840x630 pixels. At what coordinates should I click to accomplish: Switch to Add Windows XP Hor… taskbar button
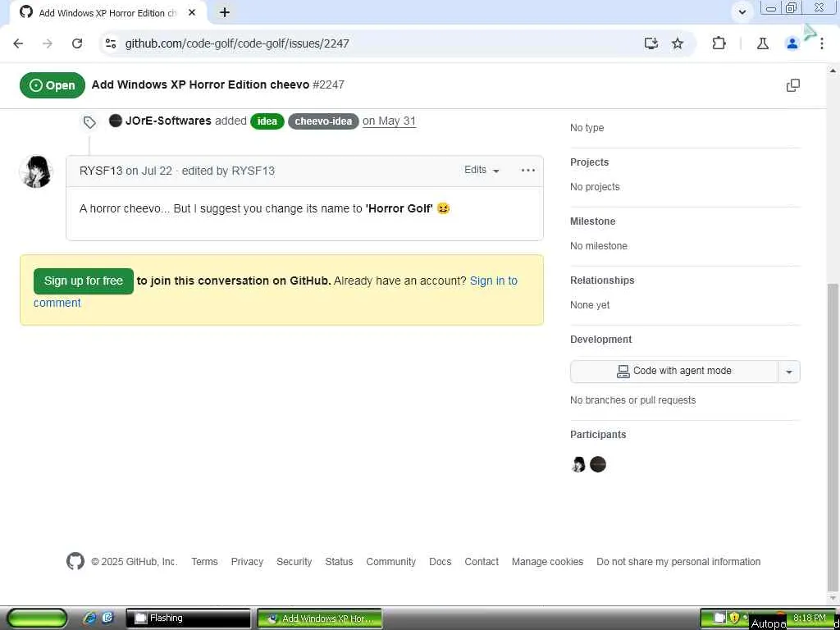tap(320, 619)
